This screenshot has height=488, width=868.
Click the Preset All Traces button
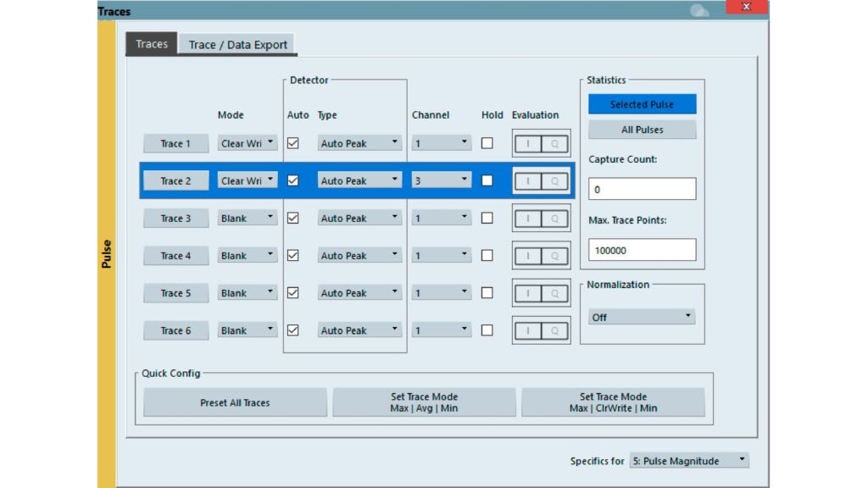(x=235, y=402)
